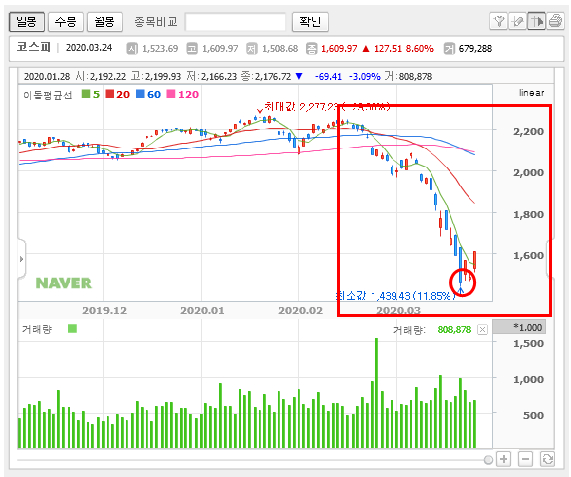The height and width of the screenshot is (477, 571).
Task: Click the open value 1,523.69
Action: tap(160, 48)
